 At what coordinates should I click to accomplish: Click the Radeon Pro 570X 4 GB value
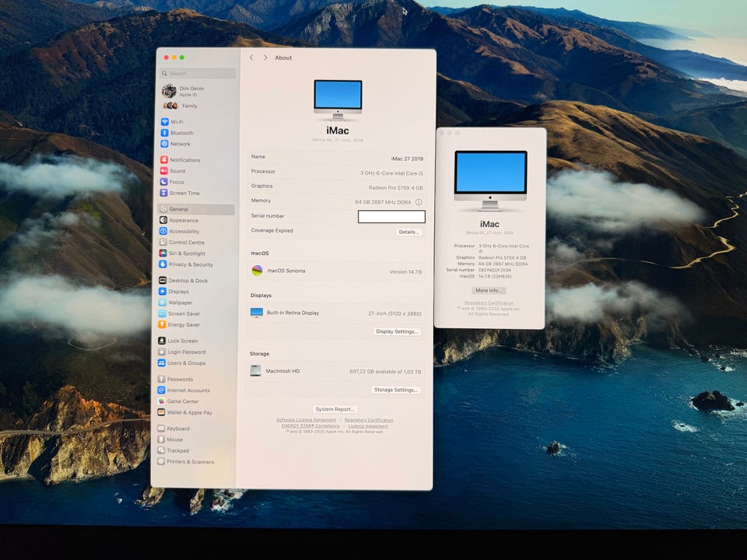tap(395, 187)
